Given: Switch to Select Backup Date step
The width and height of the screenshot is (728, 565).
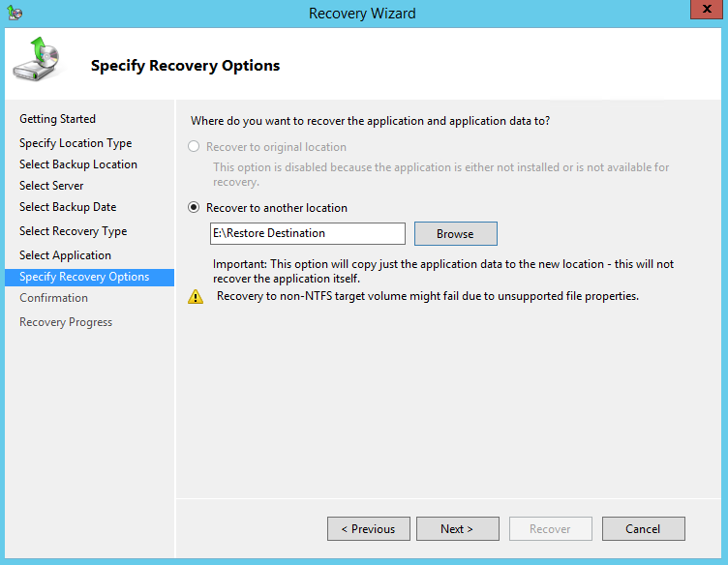Looking at the screenshot, I should click(x=68, y=207).
